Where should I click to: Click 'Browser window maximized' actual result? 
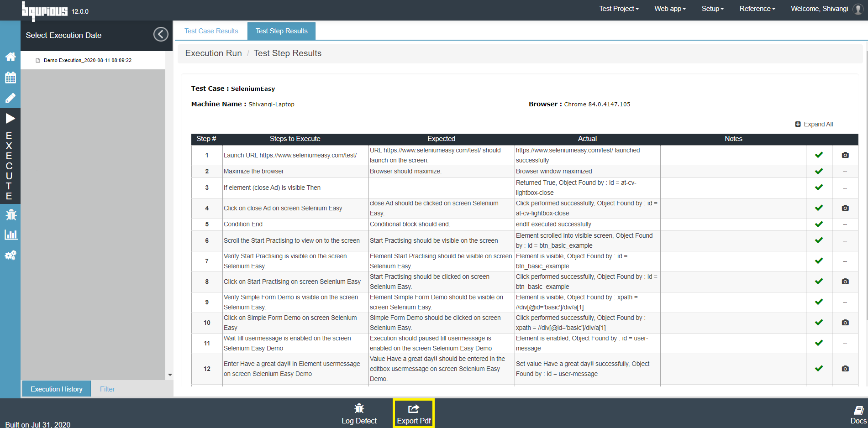554,172
